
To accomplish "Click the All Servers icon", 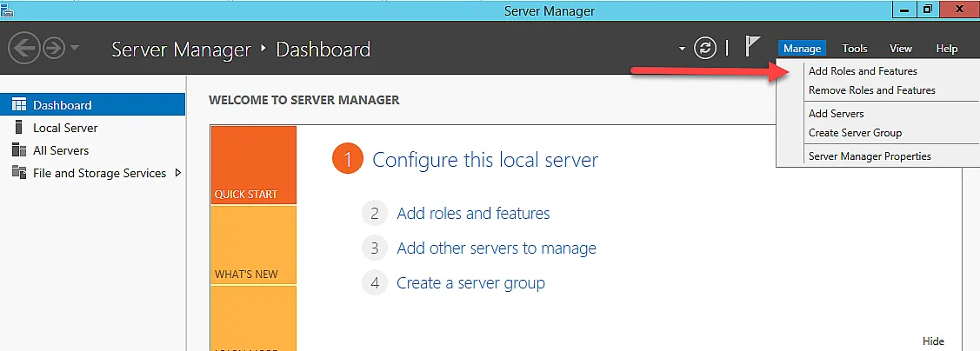I will (x=19, y=150).
